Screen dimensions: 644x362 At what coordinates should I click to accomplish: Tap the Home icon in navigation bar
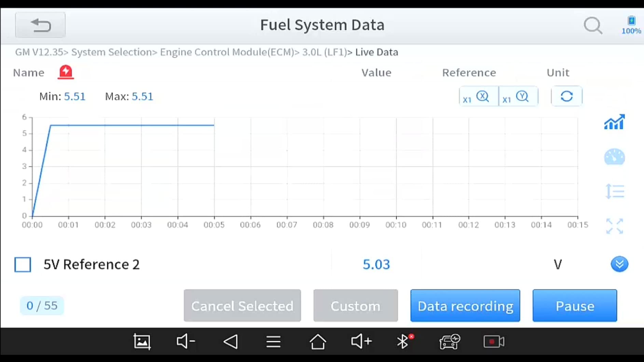(x=318, y=342)
